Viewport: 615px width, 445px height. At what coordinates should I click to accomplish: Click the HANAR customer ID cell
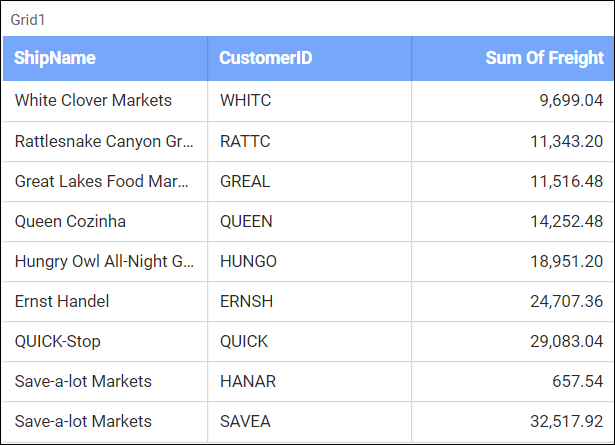point(248,381)
